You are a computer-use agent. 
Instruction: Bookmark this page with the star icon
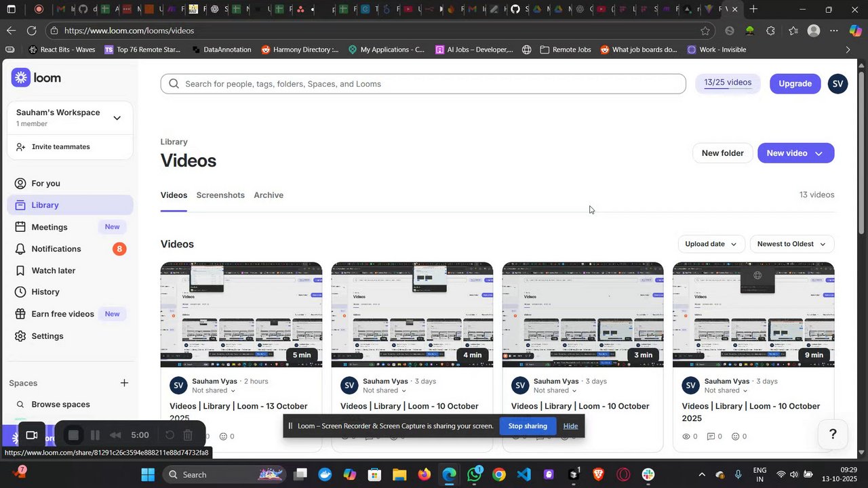[705, 30]
